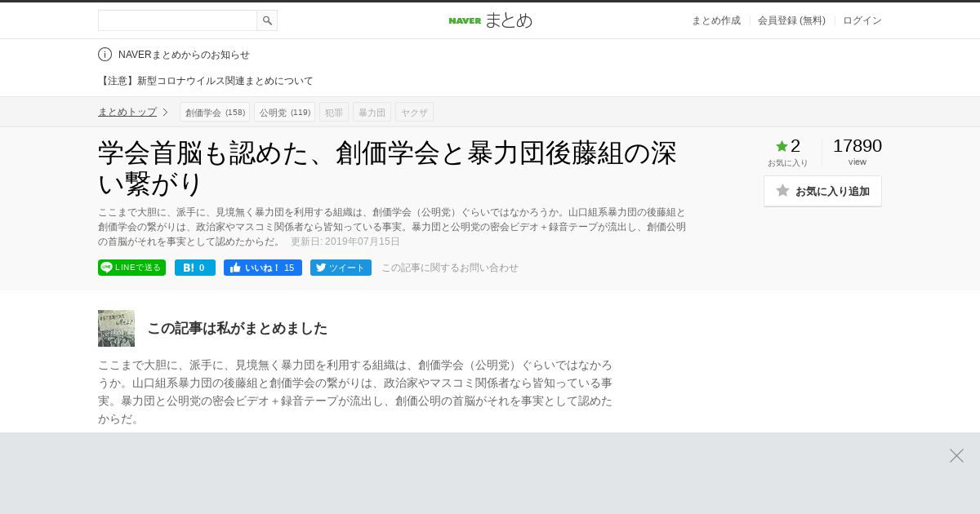Screen dimensions: 980x514
Task: Open 会員登録 (無料) link
Action: (791, 20)
